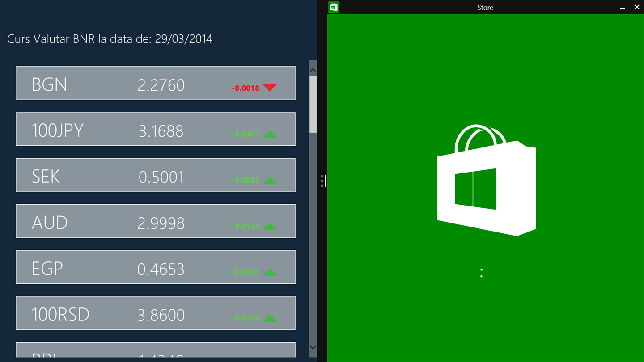Click the EGP change value + 0.0061
The image size is (644, 362).
tap(244, 272)
